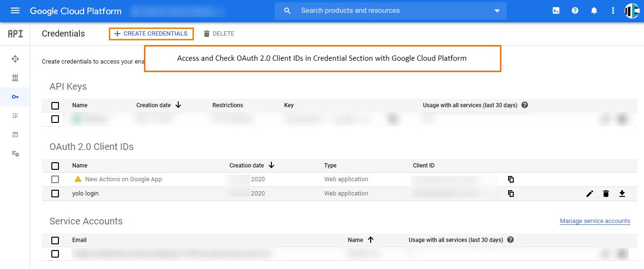Viewport: 644px width, 269px height.
Task: Open the help question mark icon
Action: tap(575, 10)
